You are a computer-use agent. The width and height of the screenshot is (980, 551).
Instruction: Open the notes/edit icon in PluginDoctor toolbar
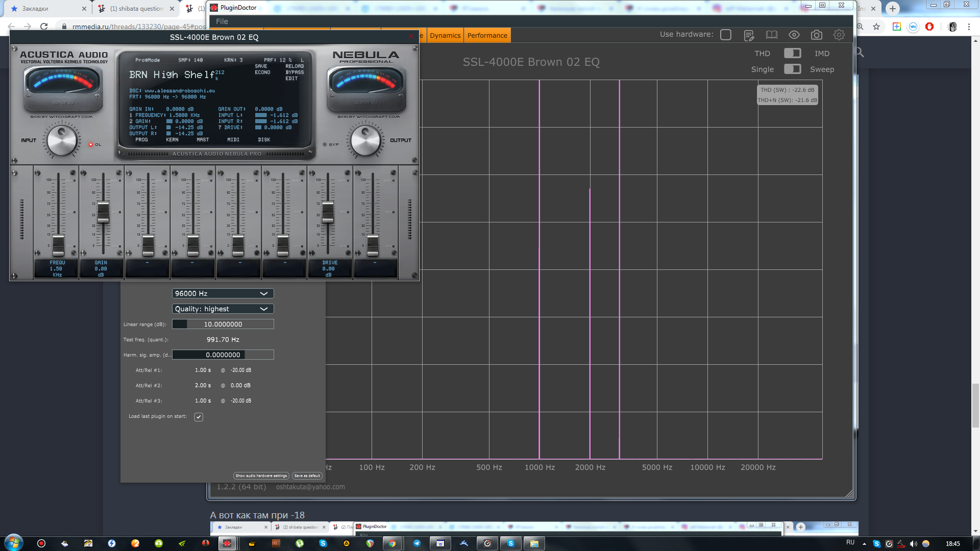(x=749, y=35)
